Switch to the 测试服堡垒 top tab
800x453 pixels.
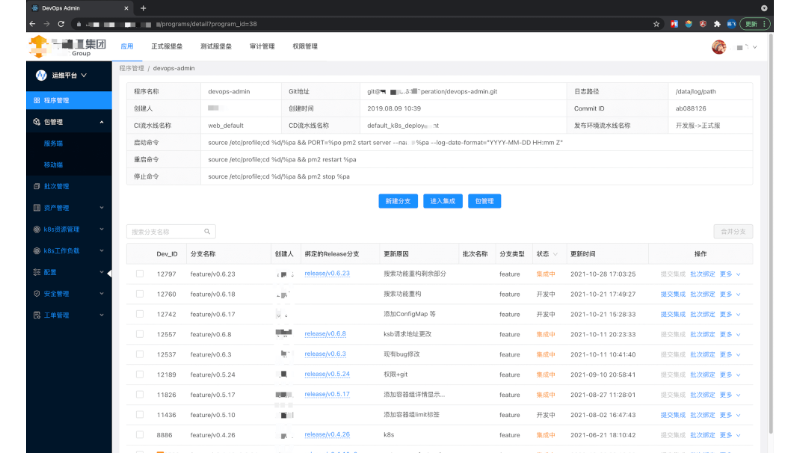coord(216,46)
